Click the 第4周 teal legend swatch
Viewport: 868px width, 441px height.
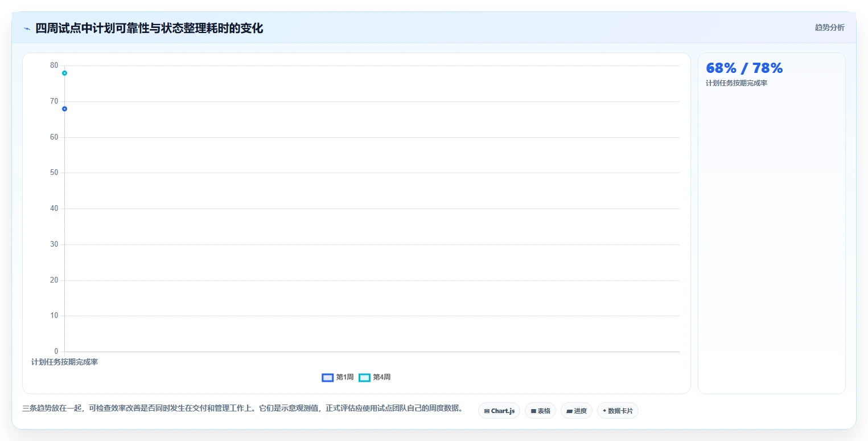pos(364,377)
